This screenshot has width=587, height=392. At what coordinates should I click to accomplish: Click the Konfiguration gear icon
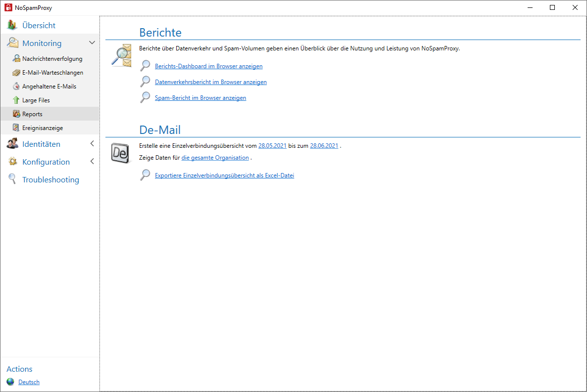tap(12, 162)
